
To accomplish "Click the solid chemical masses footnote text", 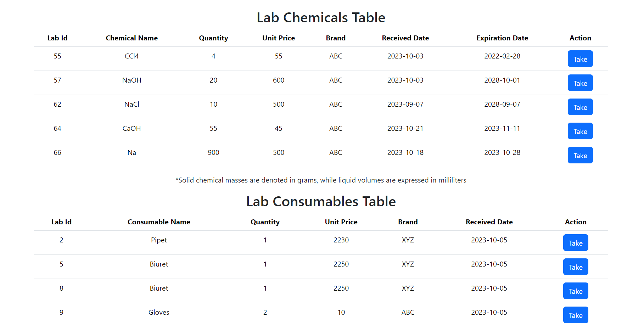I will tap(321, 180).
